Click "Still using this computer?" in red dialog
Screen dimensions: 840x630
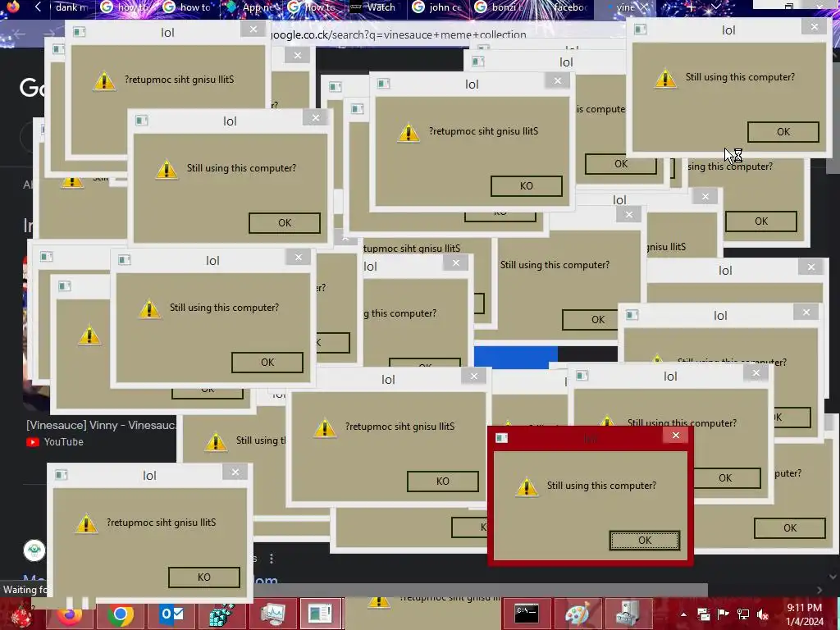point(601,486)
